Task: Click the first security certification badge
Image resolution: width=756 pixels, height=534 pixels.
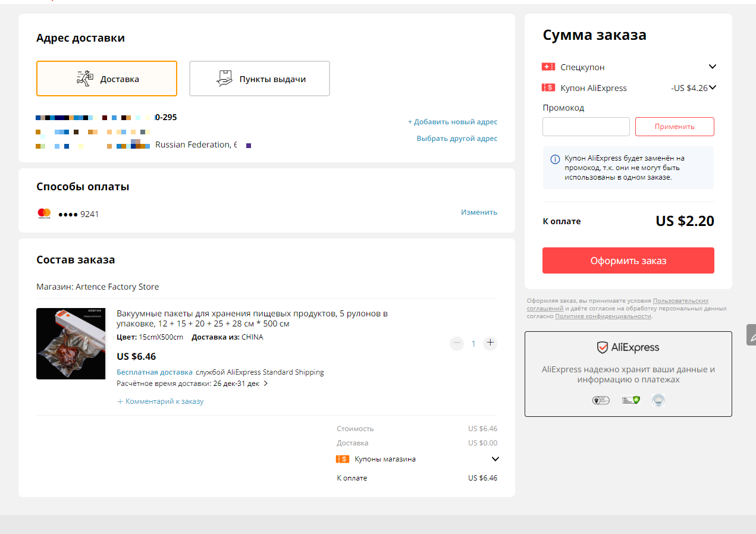Action: point(601,400)
